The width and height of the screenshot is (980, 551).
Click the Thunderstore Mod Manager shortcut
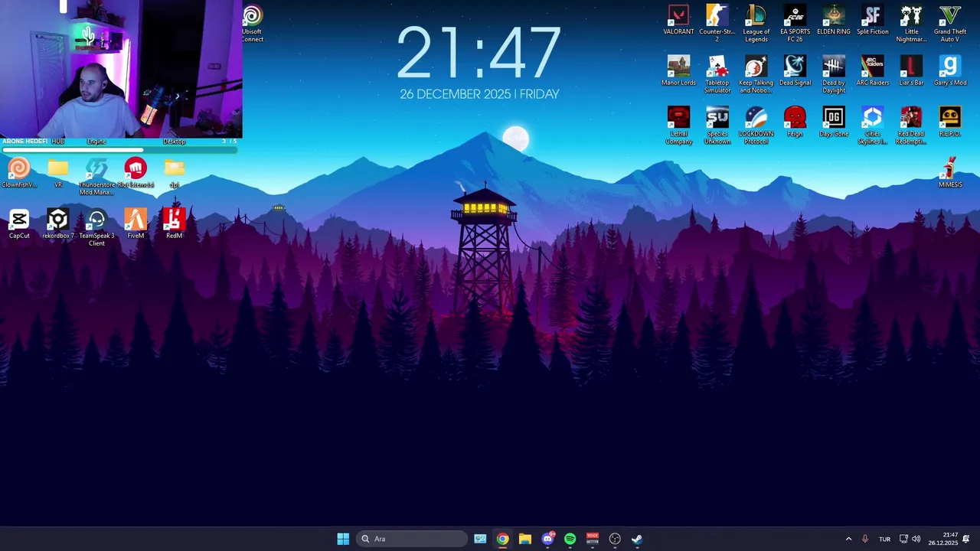point(96,176)
